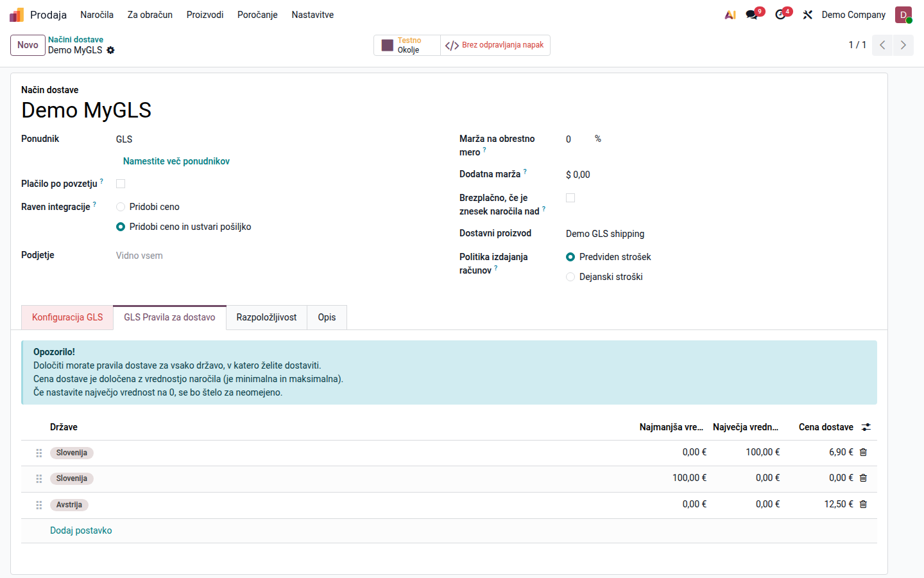Switch to the Konfiguracija GLS tab
924x578 pixels.
[x=67, y=317]
